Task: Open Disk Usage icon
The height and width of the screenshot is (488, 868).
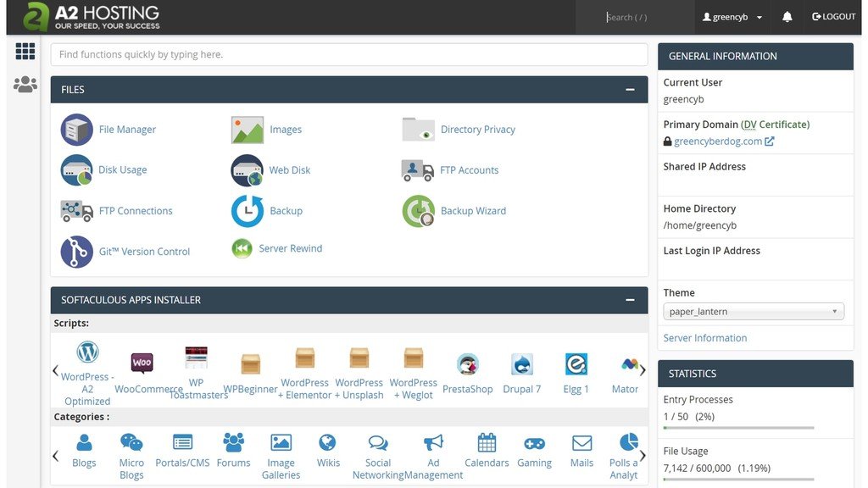Action: click(x=76, y=169)
